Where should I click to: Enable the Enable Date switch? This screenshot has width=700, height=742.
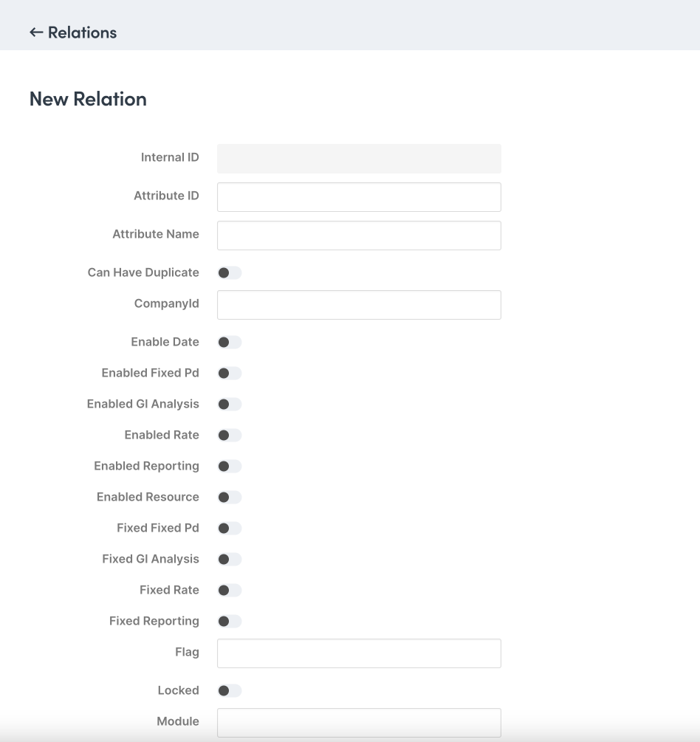pyautogui.click(x=229, y=343)
